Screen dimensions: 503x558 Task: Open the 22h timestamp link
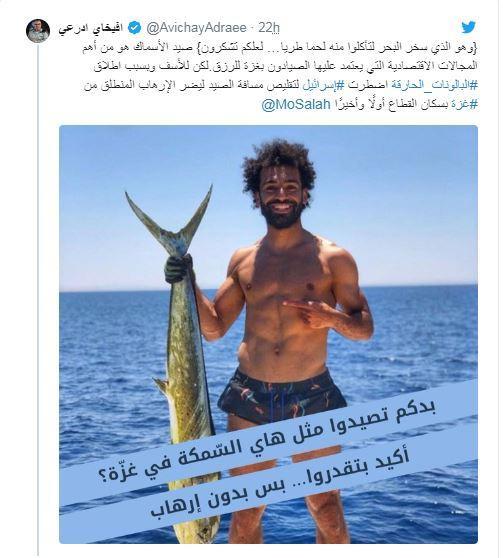pyautogui.click(x=269, y=28)
